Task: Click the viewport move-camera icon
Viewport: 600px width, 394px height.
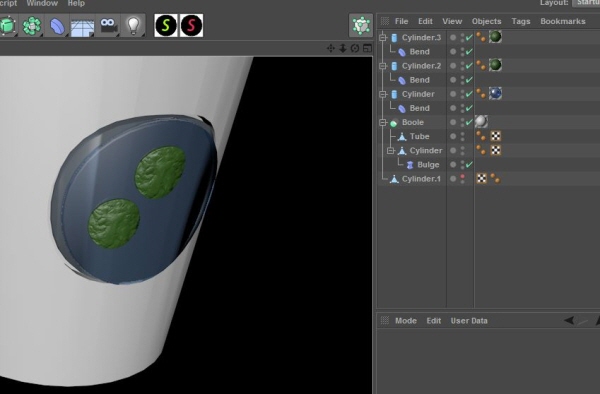Action: [331, 48]
